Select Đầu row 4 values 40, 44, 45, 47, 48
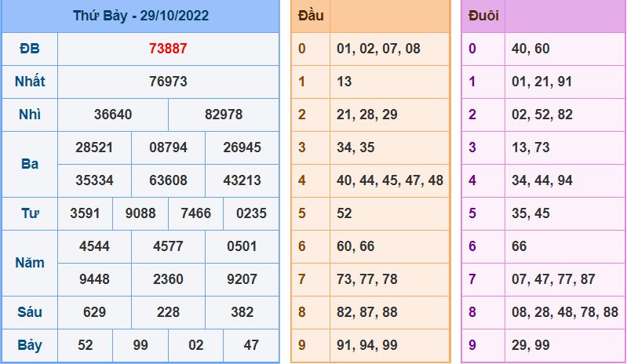627x364 pixels. tap(390, 180)
